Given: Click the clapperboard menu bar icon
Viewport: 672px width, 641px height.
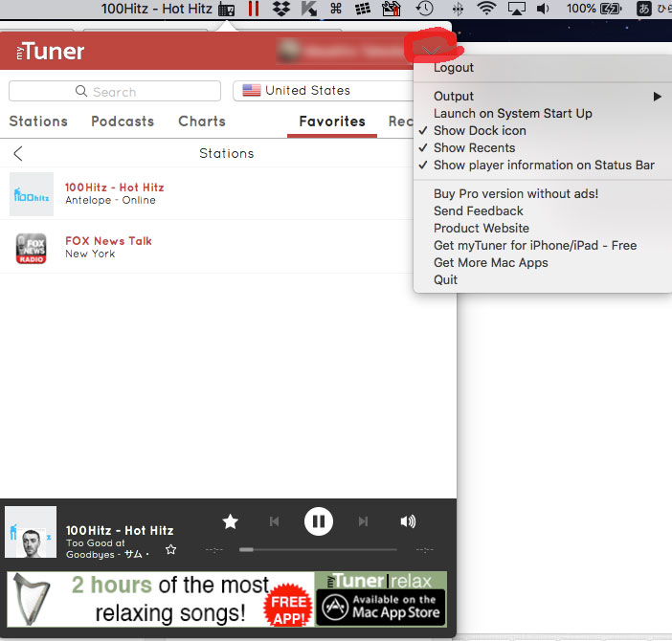Looking at the screenshot, I should [392, 9].
